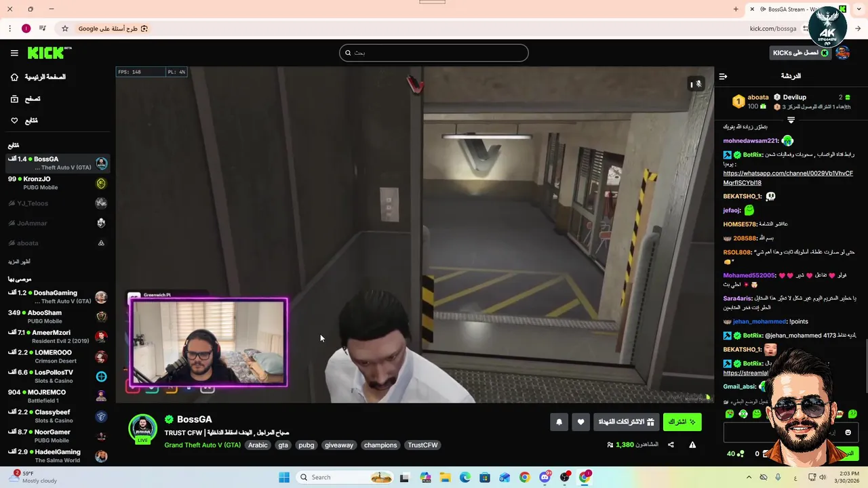Open Chrome media control icon

(x=42, y=28)
